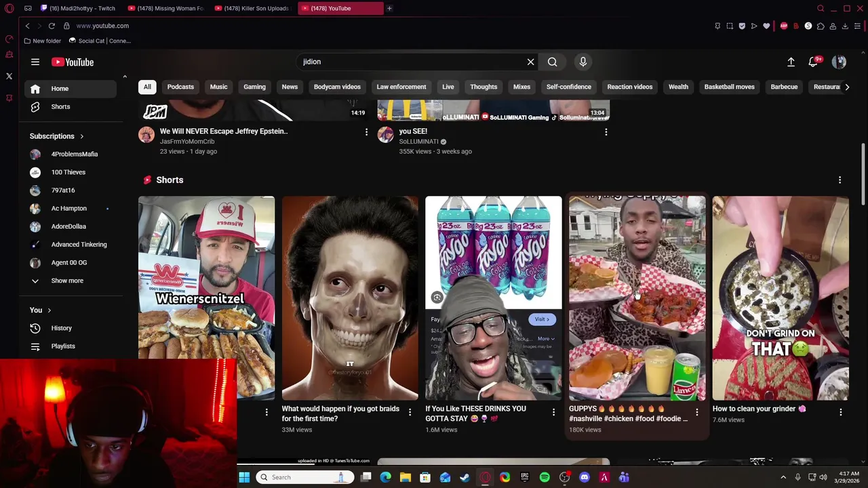Open the ABP extension icon in the toolbar
Viewport: 868px width, 488px height.
[783, 26]
